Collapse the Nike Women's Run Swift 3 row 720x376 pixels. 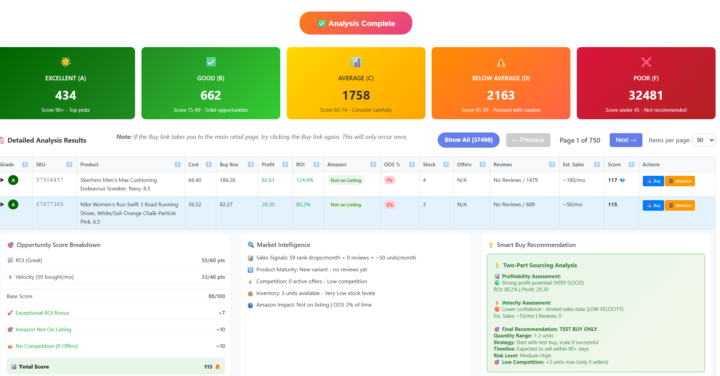pyautogui.click(x=2, y=204)
